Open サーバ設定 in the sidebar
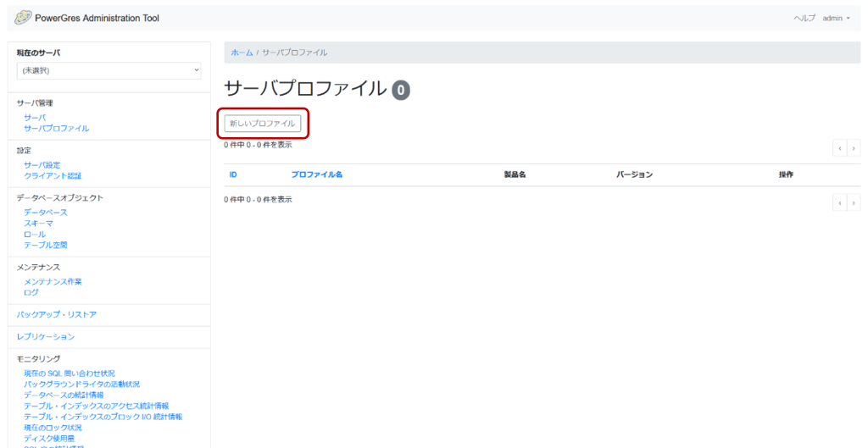Viewport: 868px width, 448px height. 42,165
